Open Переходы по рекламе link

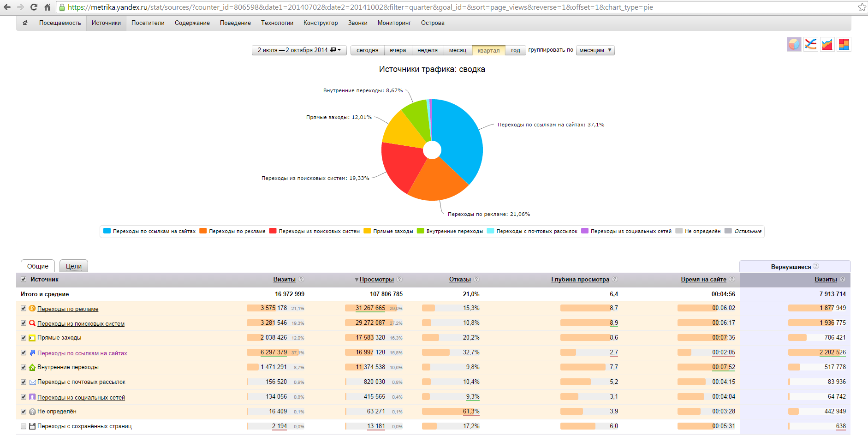(x=68, y=309)
